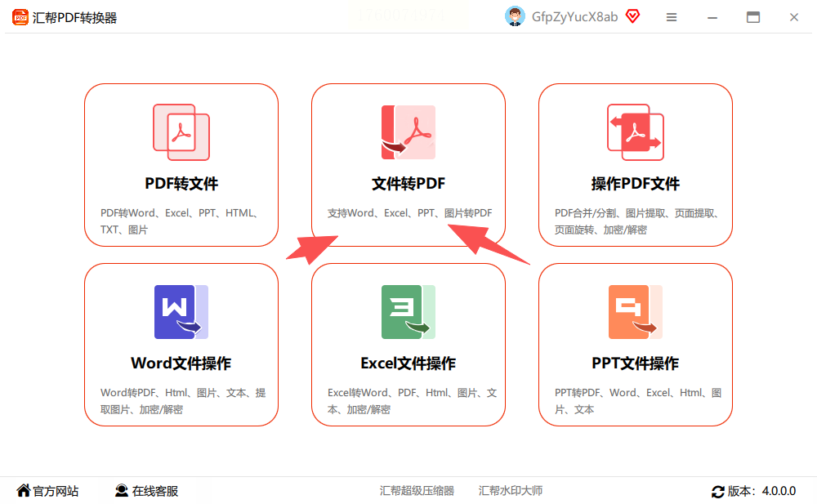Click the 汇帮PDF转换器 app logo
The image size is (817, 504).
[20, 17]
